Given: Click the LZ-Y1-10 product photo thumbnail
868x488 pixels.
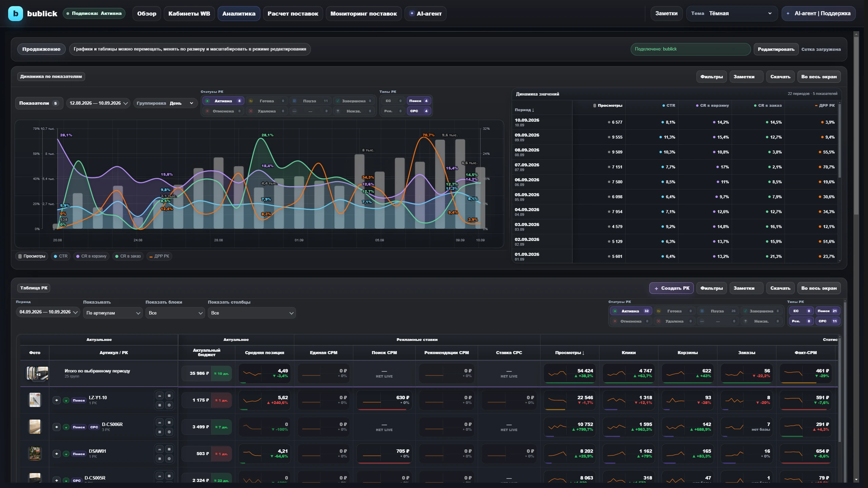Looking at the screenshot, I should (35, 400).
